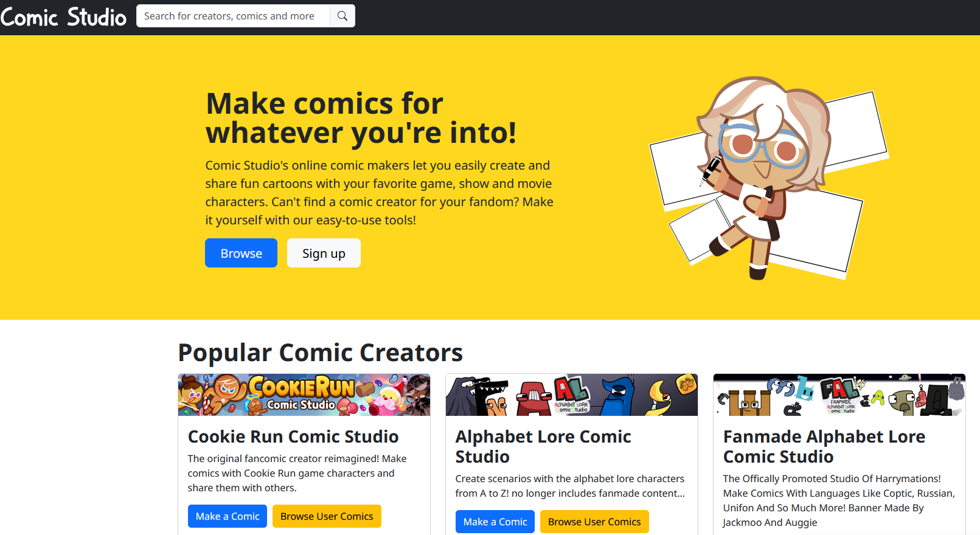The height and width of the screenshot is (535, 980).
Task: Click the Sign up button
Action: point(324,253)
